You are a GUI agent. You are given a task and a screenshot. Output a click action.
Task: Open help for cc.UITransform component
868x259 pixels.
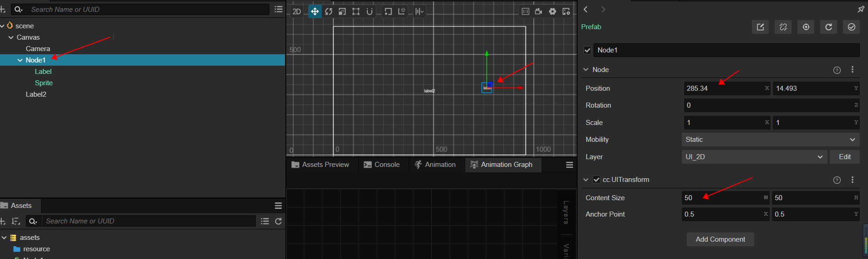[837, 180]
